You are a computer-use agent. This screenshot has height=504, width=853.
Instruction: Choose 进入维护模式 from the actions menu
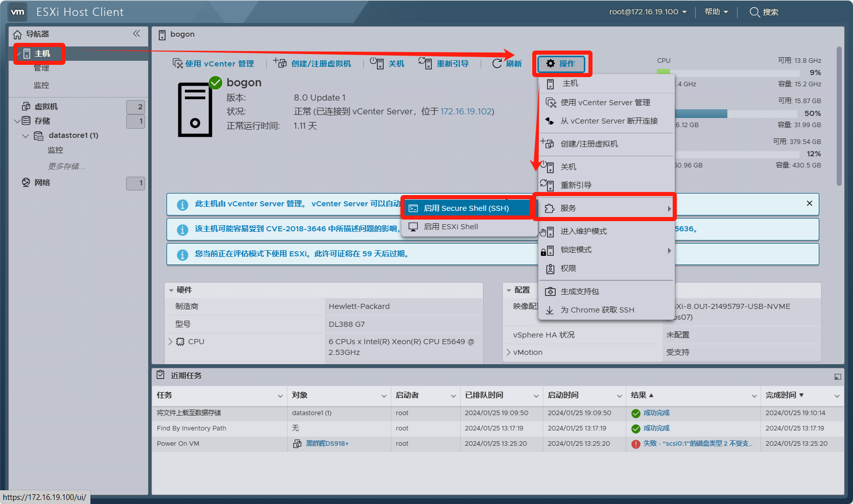[583, 231]
